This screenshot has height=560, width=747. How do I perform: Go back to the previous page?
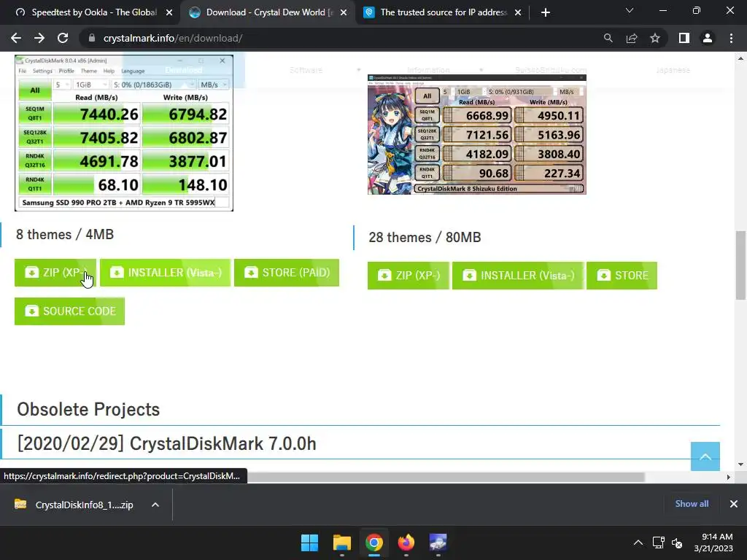coord(16,38)
